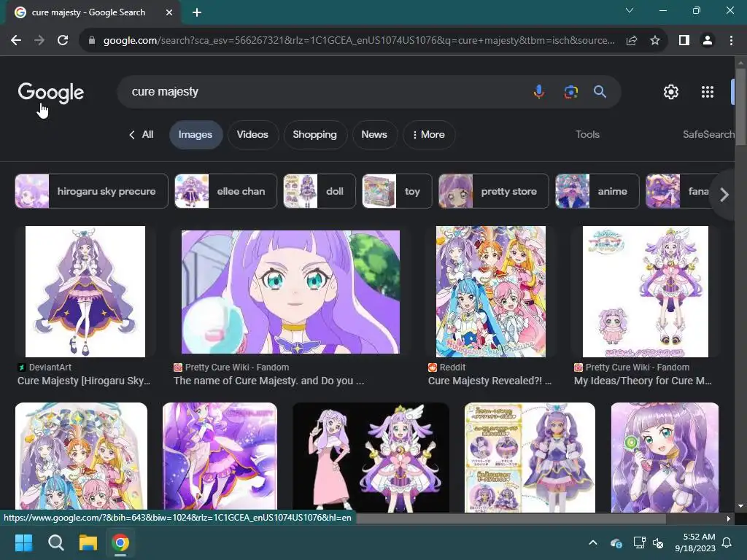Open the Google apps grid
Viewport: 747px width, 560px height.
pyautogui.click(x=708, y=92)
